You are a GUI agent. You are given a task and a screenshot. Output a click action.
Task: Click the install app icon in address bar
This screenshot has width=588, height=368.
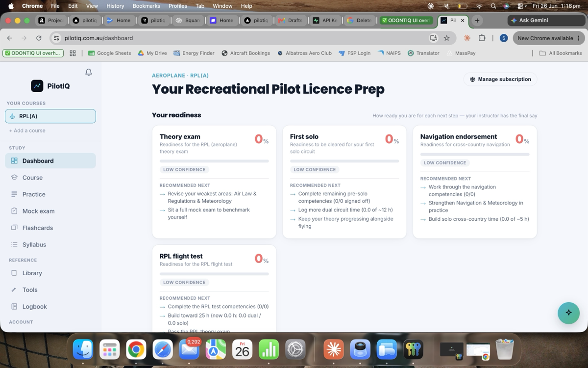pos(433,38)
